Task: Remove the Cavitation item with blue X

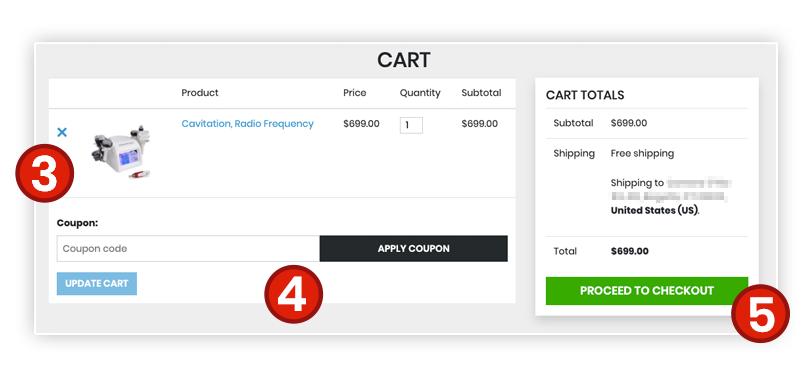Action: (x=62, y=132)
